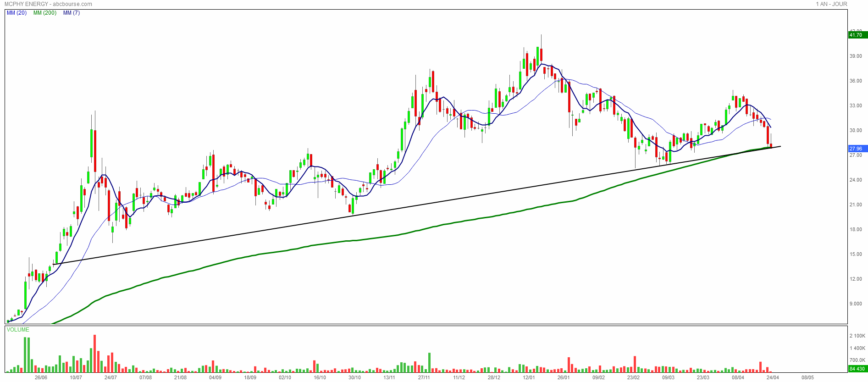The height and width of the screenshot is (382, 868).
Task: Click the blue 27.96 current price tag
Action: [x=857, y=149]
